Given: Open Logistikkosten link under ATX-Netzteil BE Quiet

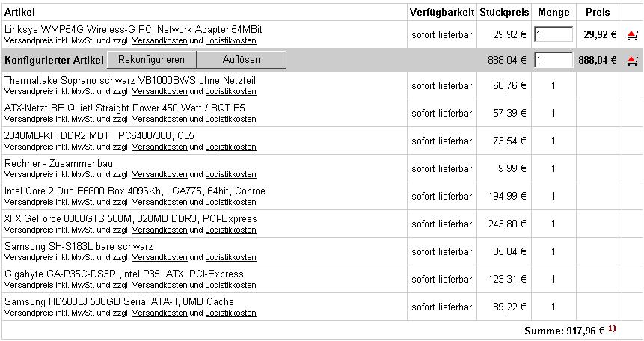Looking at the screenshot, I should [x=230, y=119].
